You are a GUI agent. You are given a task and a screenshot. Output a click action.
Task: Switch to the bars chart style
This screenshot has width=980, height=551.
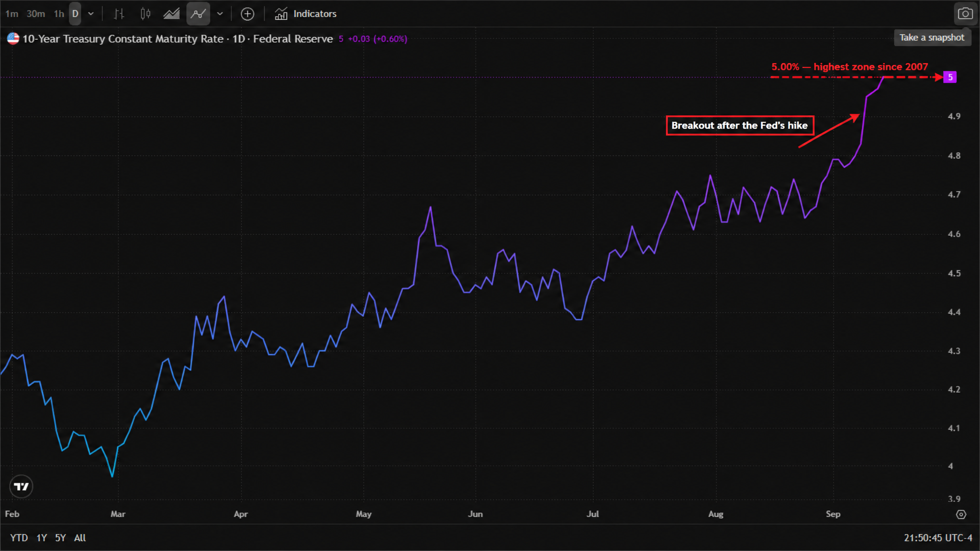click(119, 14)
